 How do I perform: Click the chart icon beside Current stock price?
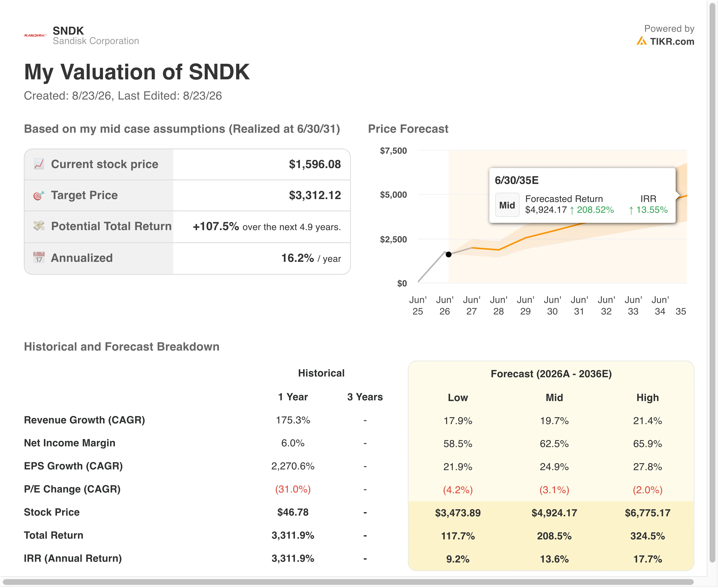click(39, 164)
